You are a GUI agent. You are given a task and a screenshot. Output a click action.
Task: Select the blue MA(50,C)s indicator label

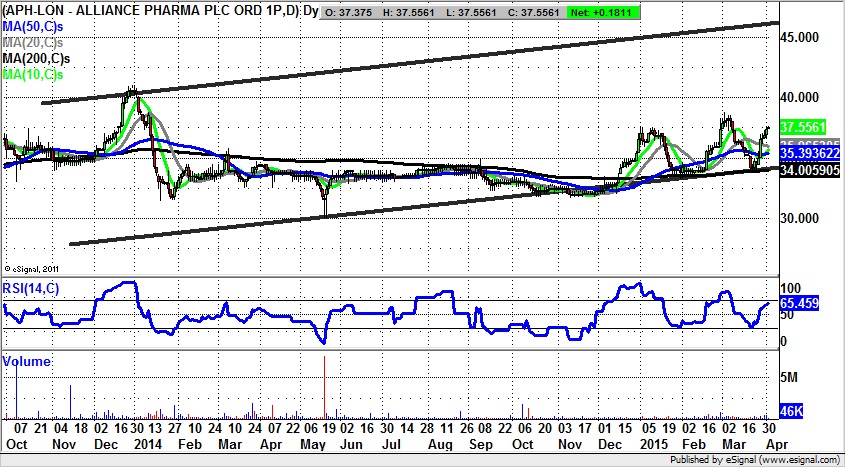click(x=31, y=26)
